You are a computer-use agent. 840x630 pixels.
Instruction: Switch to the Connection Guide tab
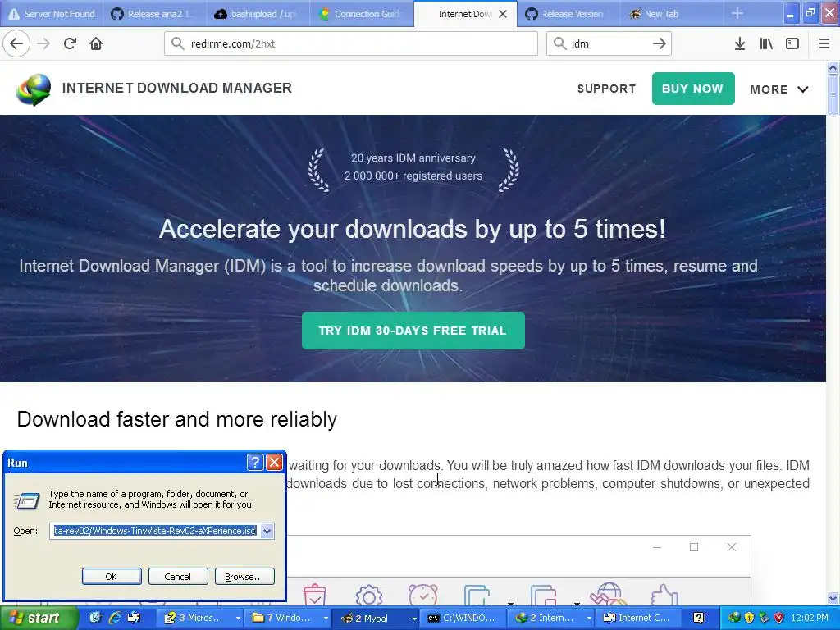(x=362, y=13)
